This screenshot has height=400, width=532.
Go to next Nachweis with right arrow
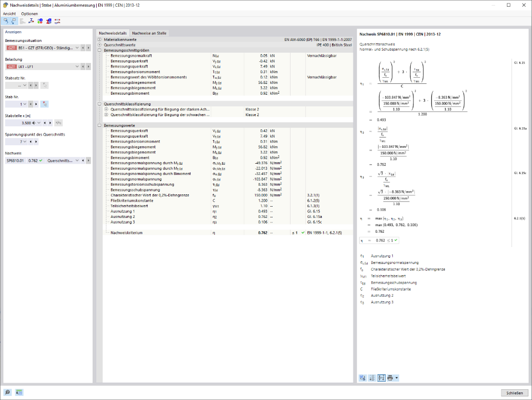(88, 161)
